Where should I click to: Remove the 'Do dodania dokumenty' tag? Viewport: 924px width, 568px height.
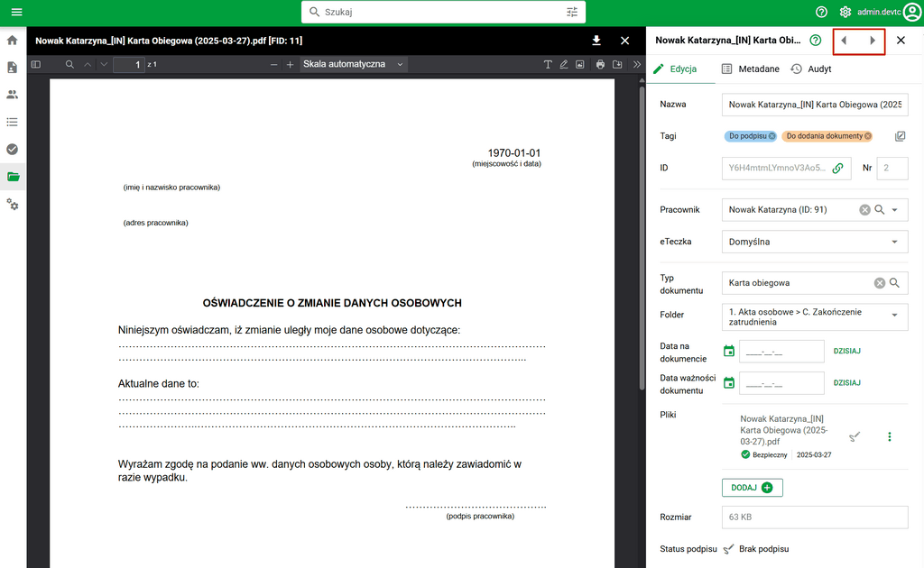[867, 136]
